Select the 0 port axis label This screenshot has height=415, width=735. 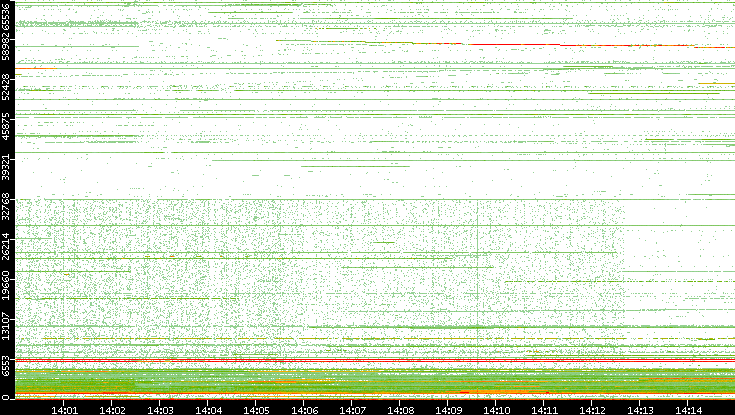point(6,398)
